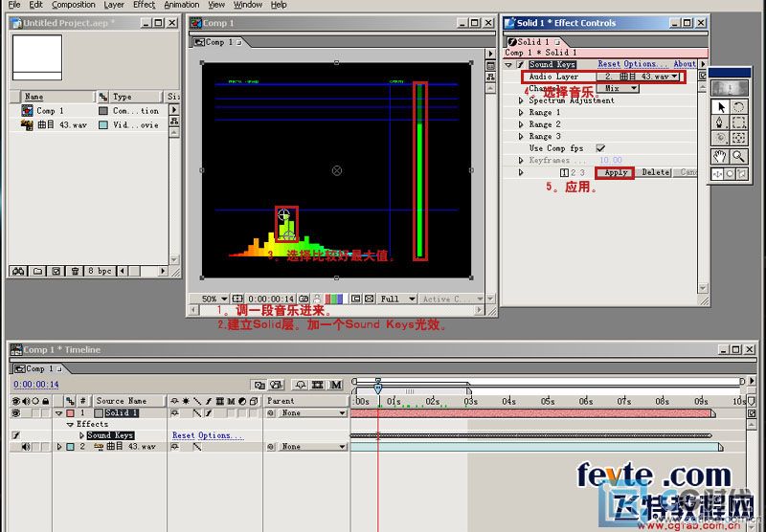Toggle audio for the 43.wav layer
Image resolution: width=766 pixels, height=532 pixels.
(26, 447)
